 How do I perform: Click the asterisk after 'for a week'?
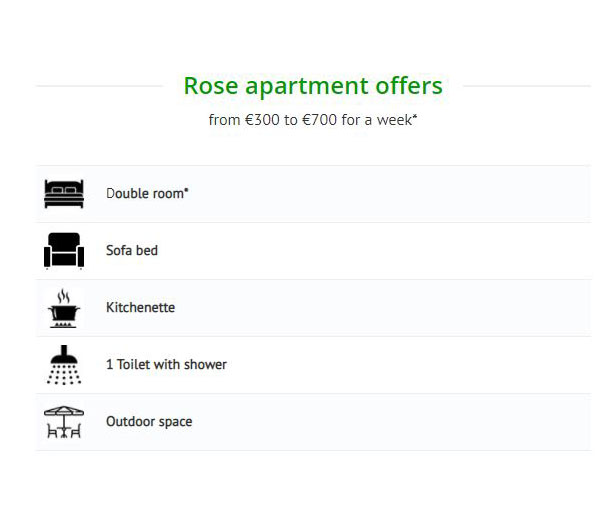[x=415, y=115]
